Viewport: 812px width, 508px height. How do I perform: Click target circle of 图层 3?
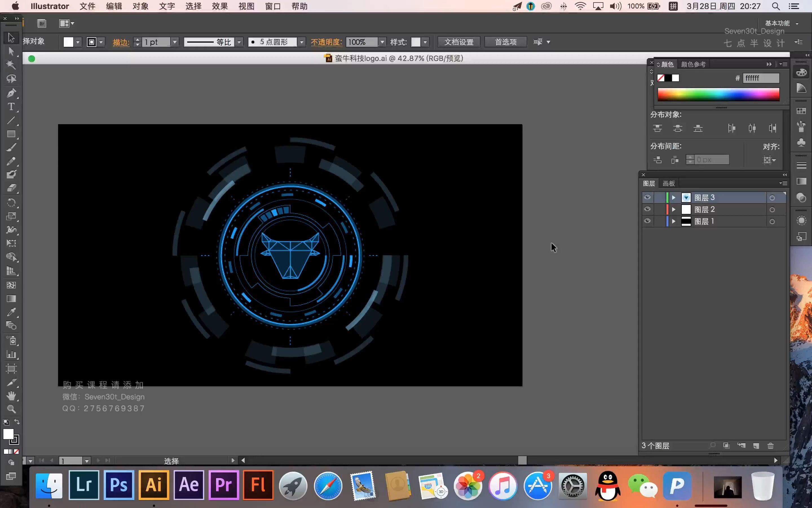tap(772, 198)
